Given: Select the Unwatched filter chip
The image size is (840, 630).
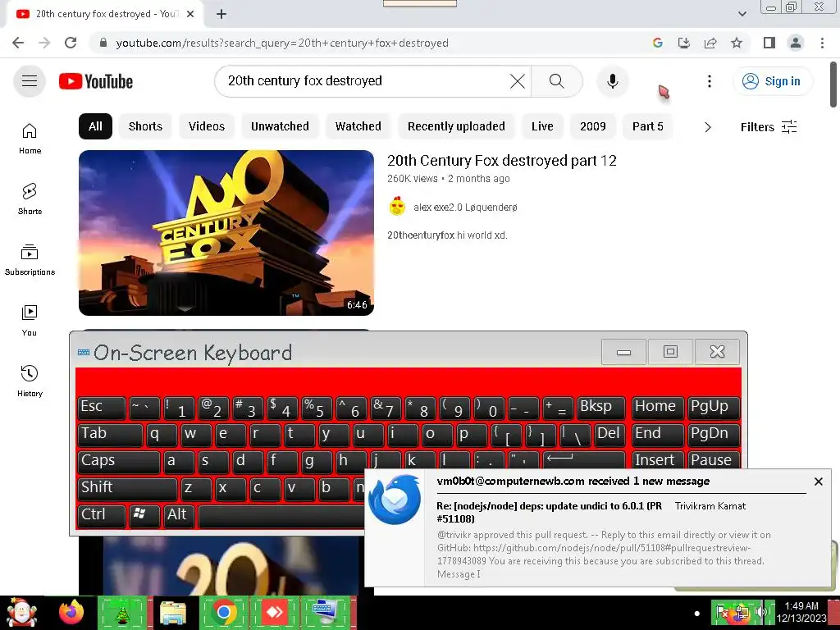Looking at the screenshot, I should pos(280,126).
